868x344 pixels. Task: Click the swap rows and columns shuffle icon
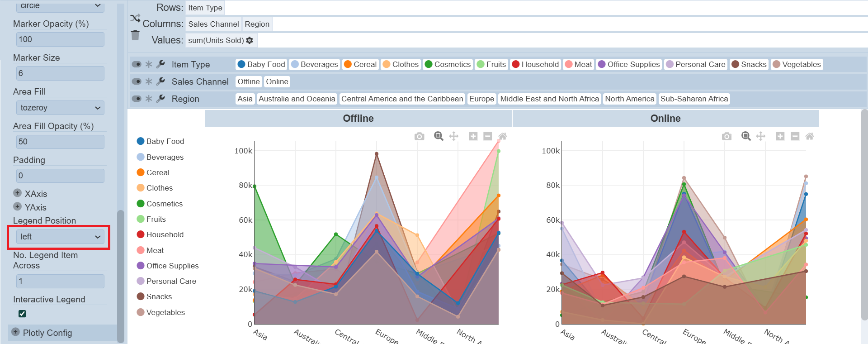point(135,18)
